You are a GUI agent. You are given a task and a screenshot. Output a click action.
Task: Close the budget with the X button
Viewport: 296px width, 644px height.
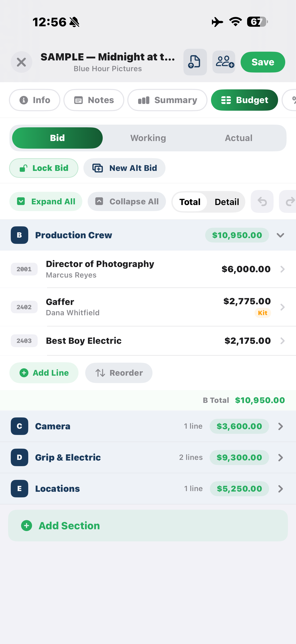point(22,62)
